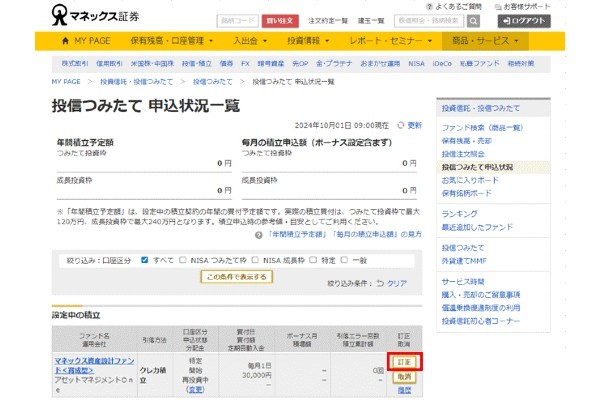Click the header fund search input field
Screen dimensions: 600x400
429,21
